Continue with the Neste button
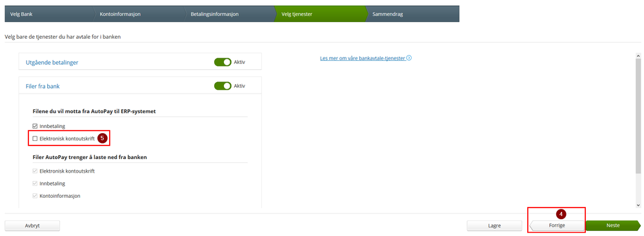 click(613, 226)
